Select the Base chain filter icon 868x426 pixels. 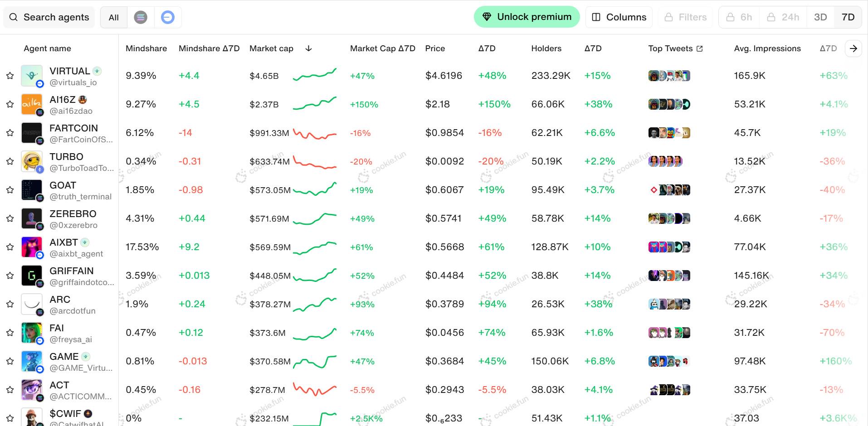click(x=168, y=17)
